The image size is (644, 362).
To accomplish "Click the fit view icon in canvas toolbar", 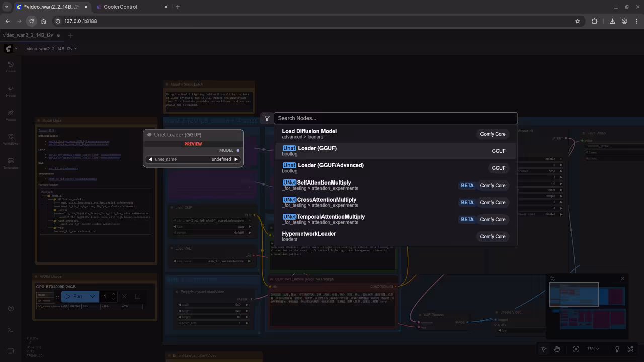I will pos(576,349).
